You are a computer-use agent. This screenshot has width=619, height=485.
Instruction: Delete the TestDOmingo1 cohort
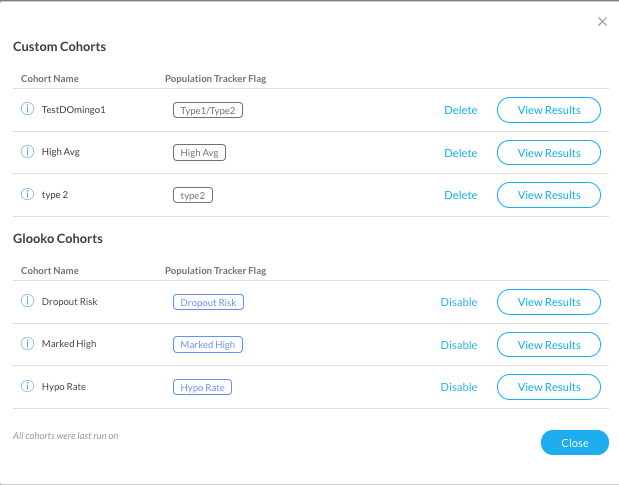460,110
